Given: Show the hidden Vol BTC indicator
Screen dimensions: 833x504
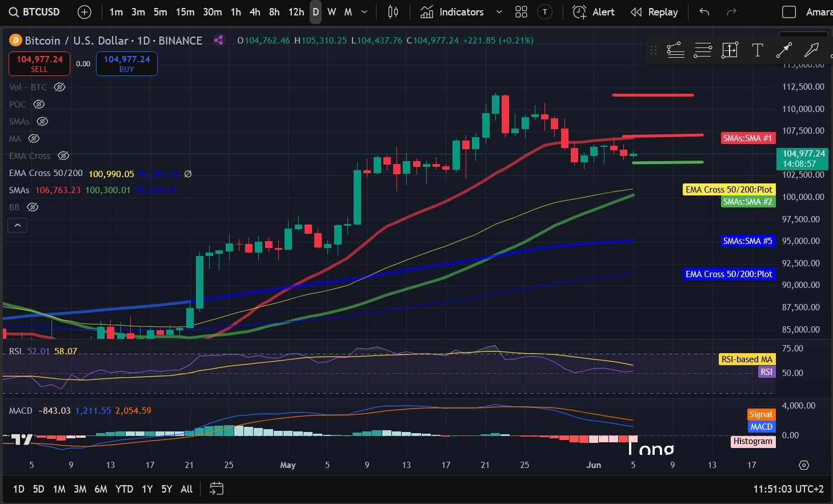Looking at the screenshot, I should tap(59, 87).
